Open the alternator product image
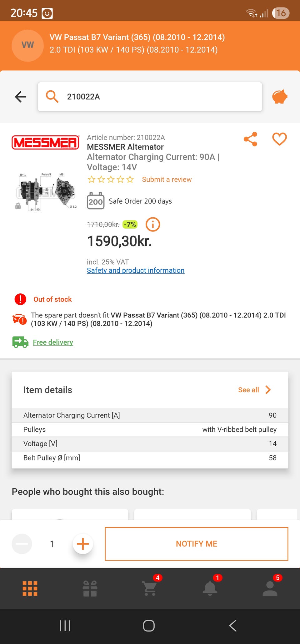This screenshot has height=644, width=300. coord(46,191)
